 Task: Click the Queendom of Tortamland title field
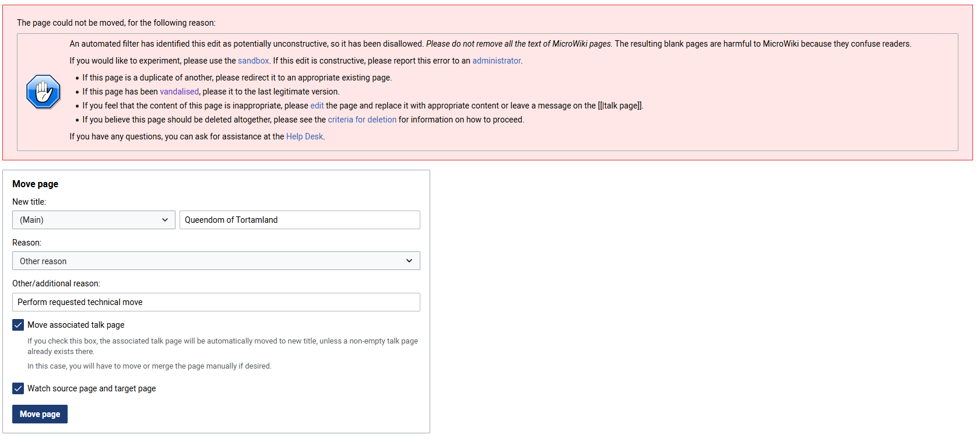(300, 220)
